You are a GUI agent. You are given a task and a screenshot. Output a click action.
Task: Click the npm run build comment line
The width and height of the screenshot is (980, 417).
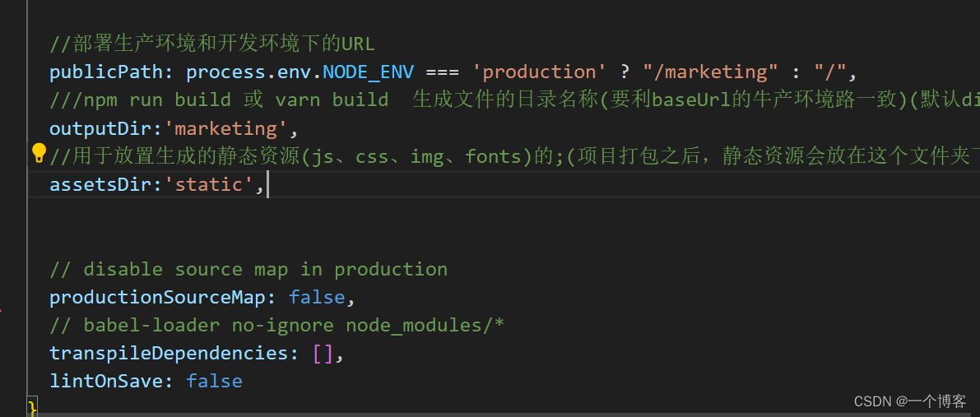click(x=514, y=100)
